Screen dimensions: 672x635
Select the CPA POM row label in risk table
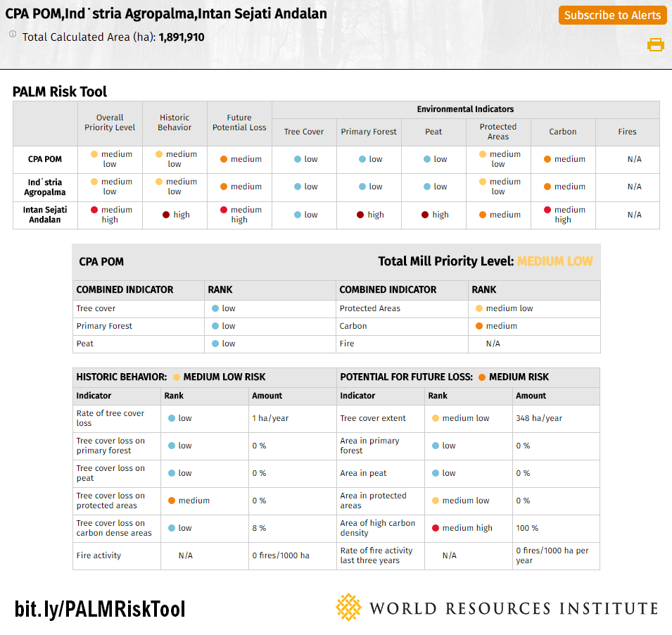[x=45, y=159]
